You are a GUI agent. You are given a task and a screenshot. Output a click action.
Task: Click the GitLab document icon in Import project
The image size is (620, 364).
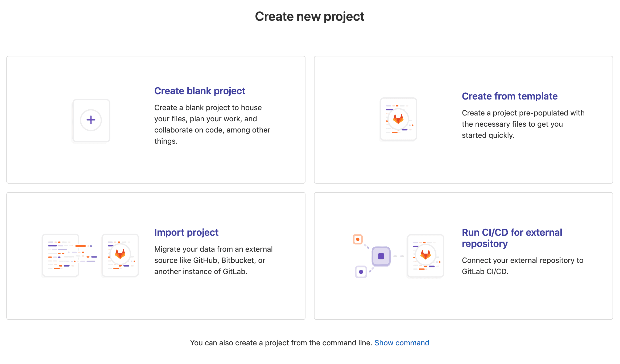120,255
